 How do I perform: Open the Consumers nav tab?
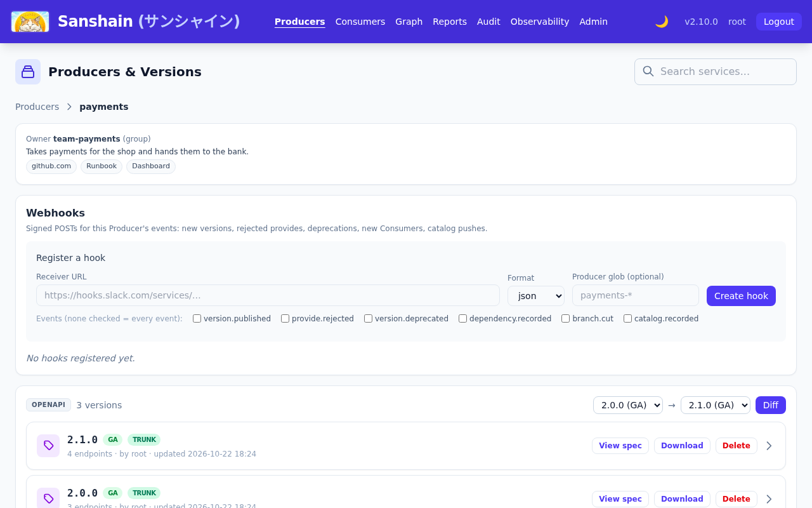pyautogui.click(x=360, y=22)
